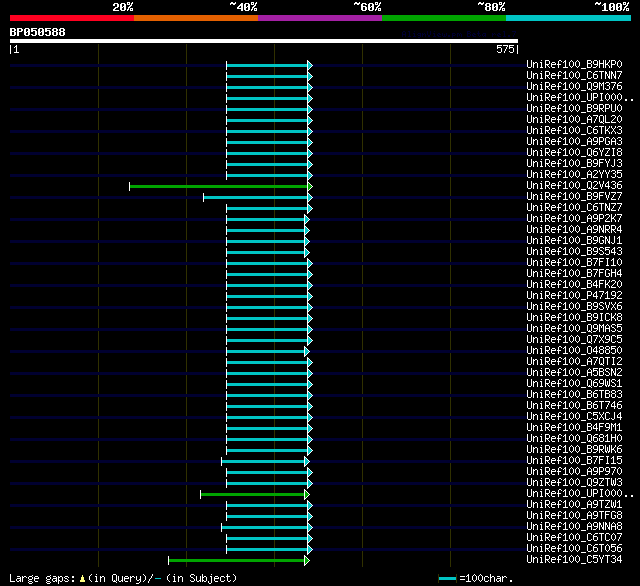Select the UniRef100_B9FVZ7 entry
Viewport: 640px width, 586px height.
[574, 197]
